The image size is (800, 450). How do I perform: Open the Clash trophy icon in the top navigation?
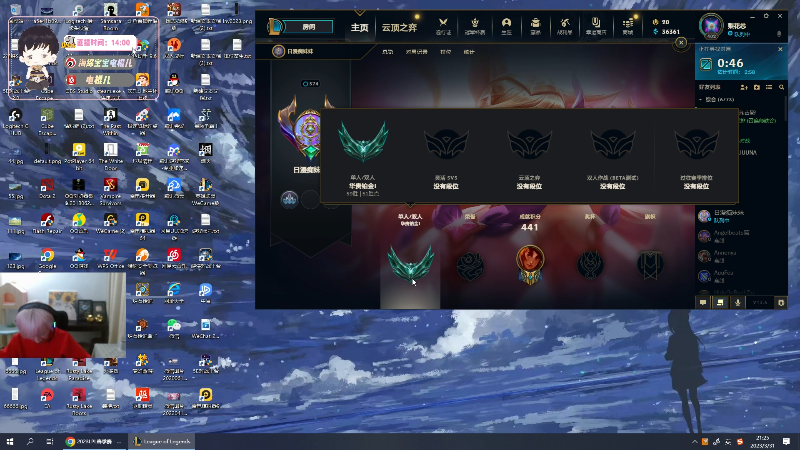pos(474,26)
